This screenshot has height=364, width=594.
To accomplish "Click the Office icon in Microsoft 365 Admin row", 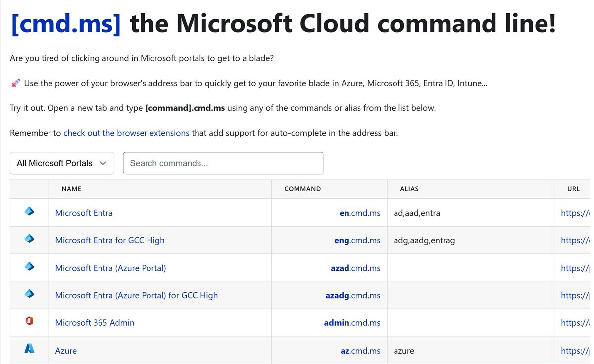I will pos(29,321).
